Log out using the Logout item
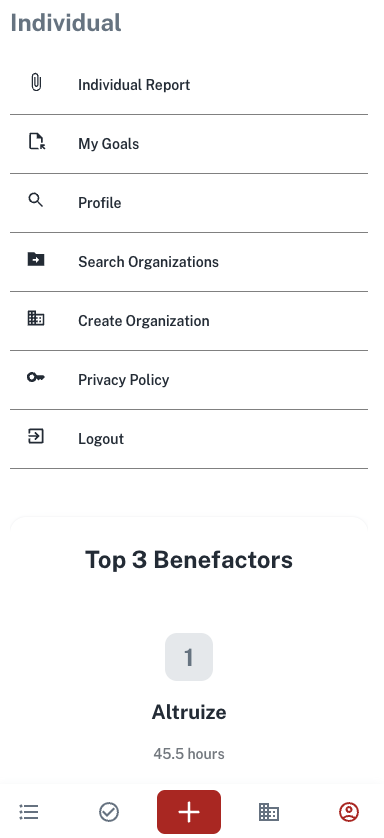 coord(189,439)
